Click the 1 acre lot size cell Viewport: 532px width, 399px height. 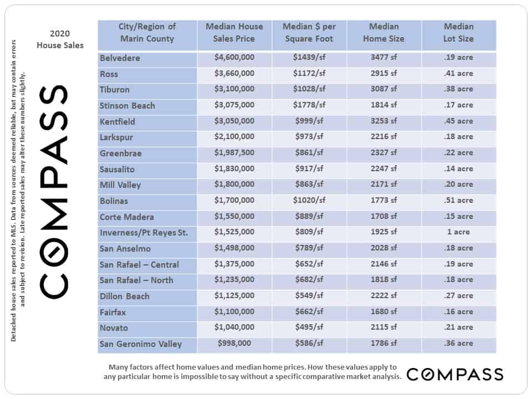[x=459, y=232]
